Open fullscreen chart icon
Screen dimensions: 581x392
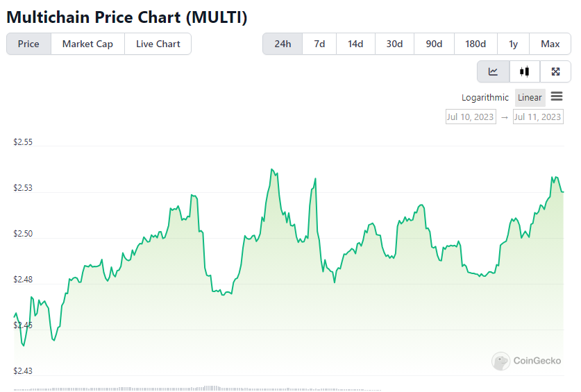tap(555, 71)
